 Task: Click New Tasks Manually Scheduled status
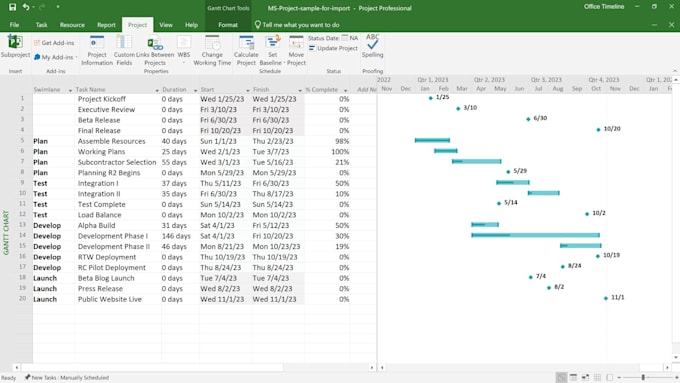click(x=66, y=377)
